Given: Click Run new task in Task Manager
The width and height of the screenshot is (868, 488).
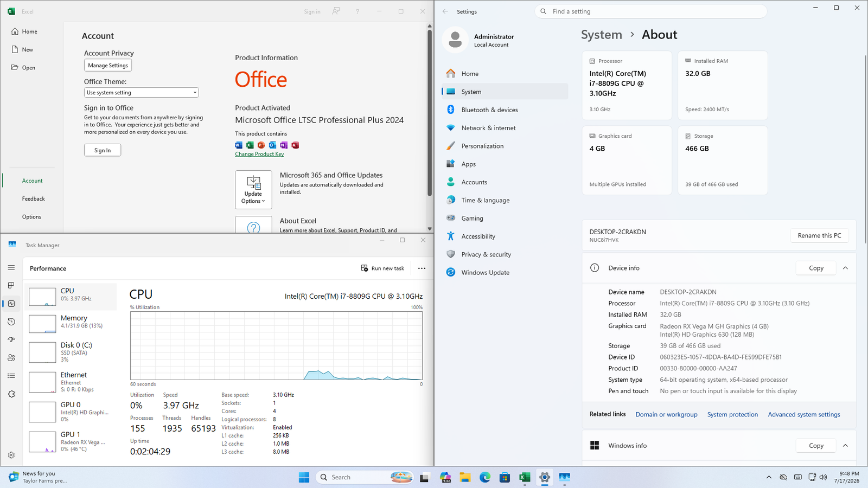Looking at the screenshot, I should tap(382, 268).
